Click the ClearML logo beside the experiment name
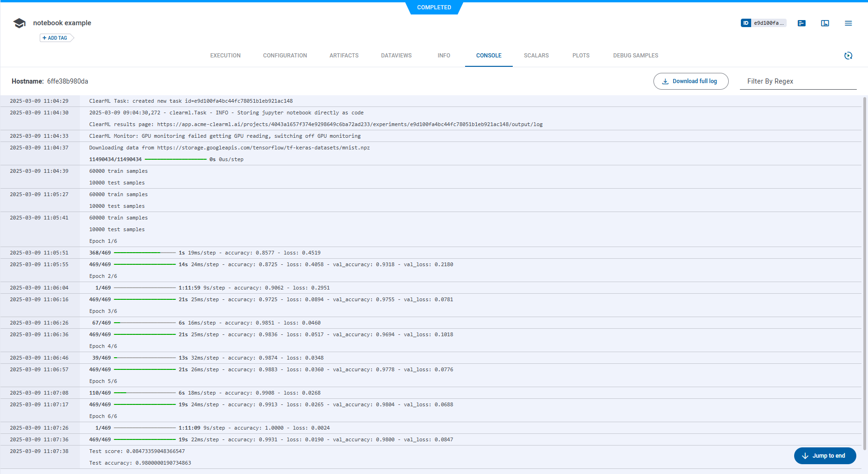This screenshot has width=868, height=474. (19, 22)
